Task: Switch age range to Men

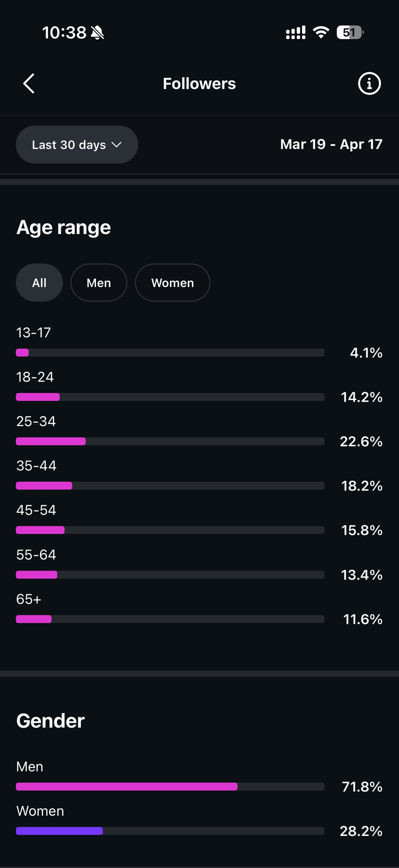Action: pos(99,283)
